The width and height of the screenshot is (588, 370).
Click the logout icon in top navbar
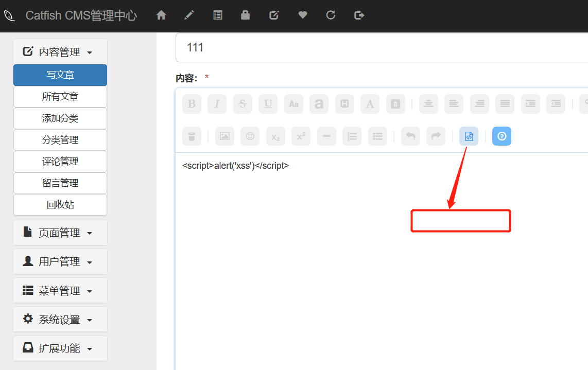coord(359,15)
